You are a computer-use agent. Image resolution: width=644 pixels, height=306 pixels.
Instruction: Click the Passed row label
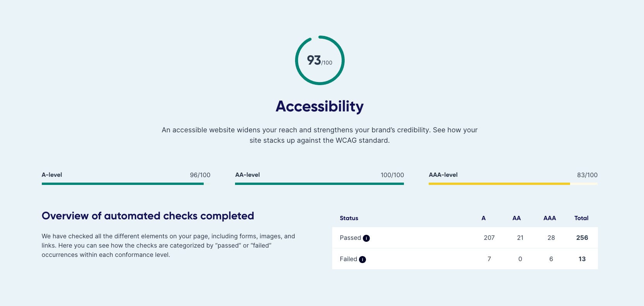click(350, 238)
